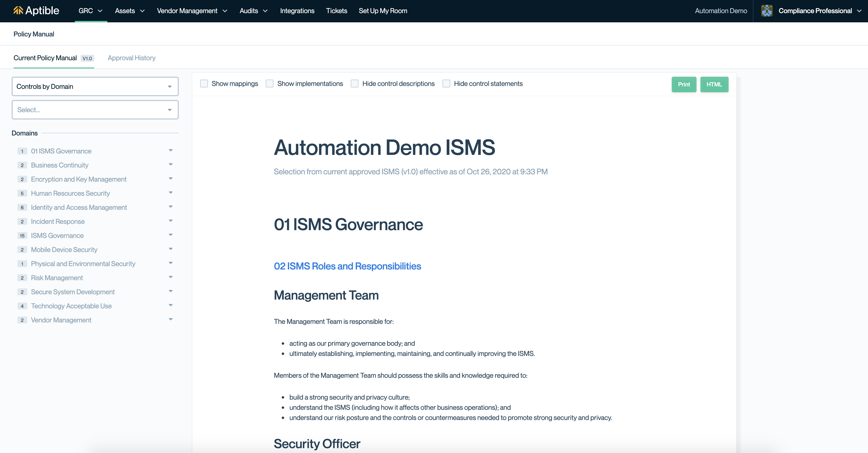Select Human Resources Security domain

70,193
